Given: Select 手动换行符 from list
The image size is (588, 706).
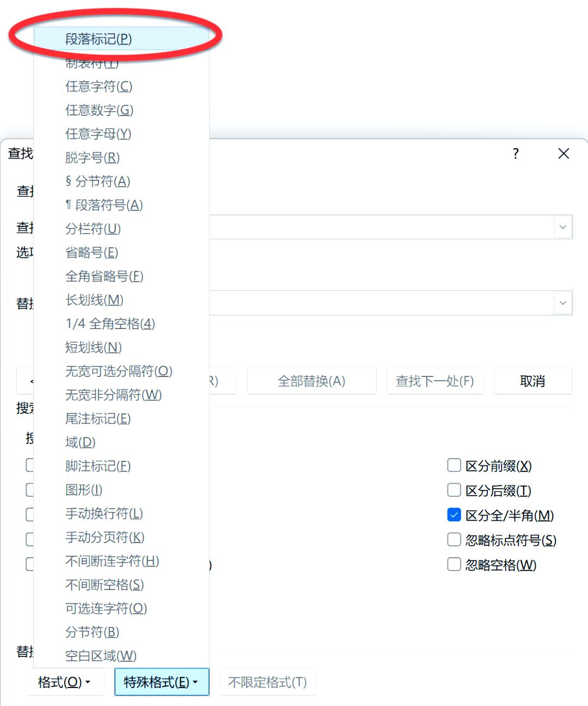Looking at the screenshot, I should click(104, 514).
